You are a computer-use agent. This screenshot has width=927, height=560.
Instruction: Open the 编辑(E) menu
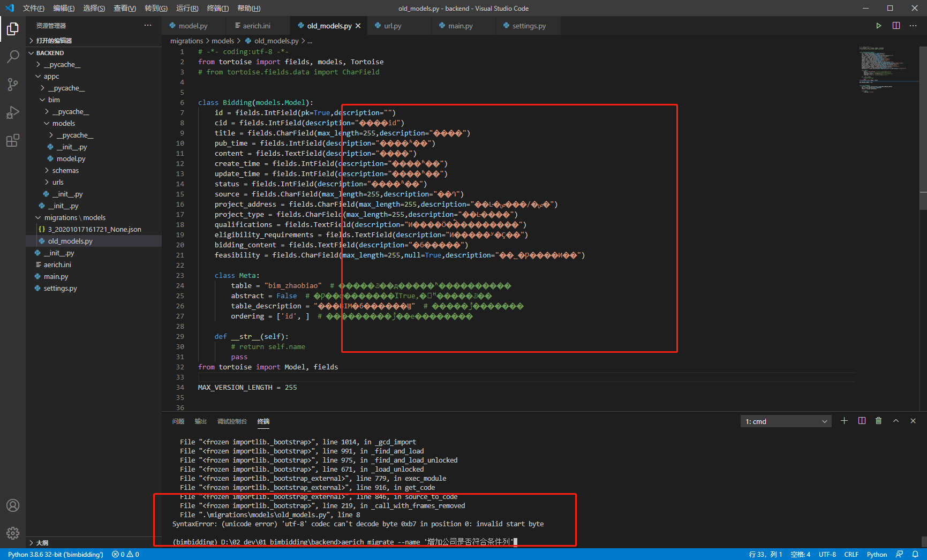pos(64,8)
